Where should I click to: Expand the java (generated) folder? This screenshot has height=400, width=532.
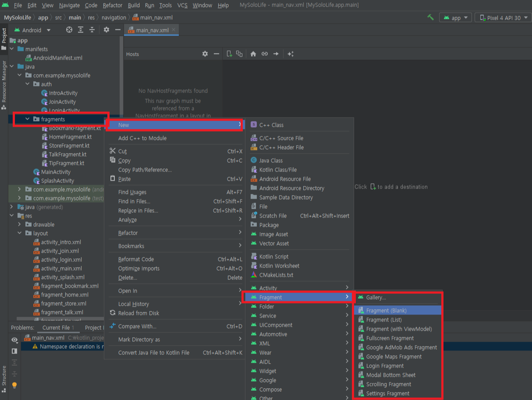click(x=12, y=207)
